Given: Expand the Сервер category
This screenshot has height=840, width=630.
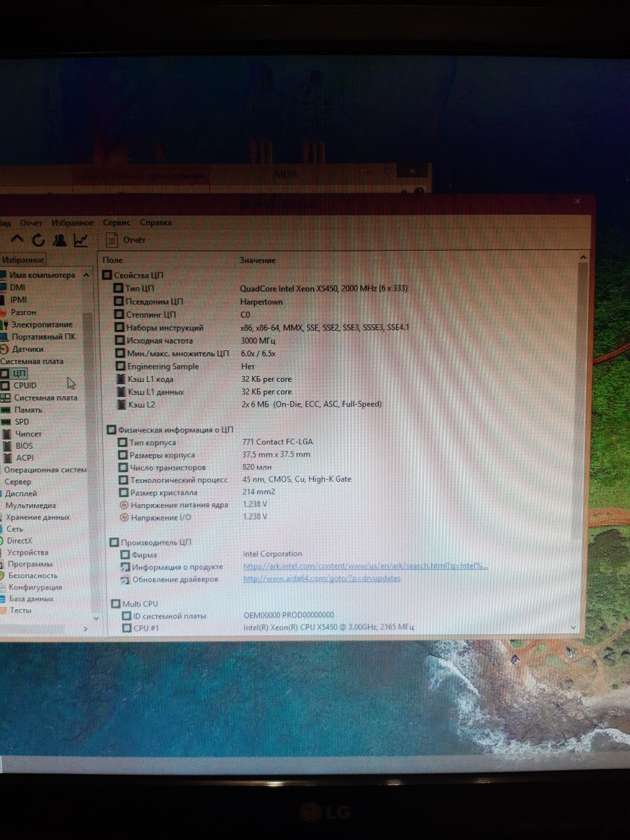Looking at the screenshot, I should coord(17,482).
